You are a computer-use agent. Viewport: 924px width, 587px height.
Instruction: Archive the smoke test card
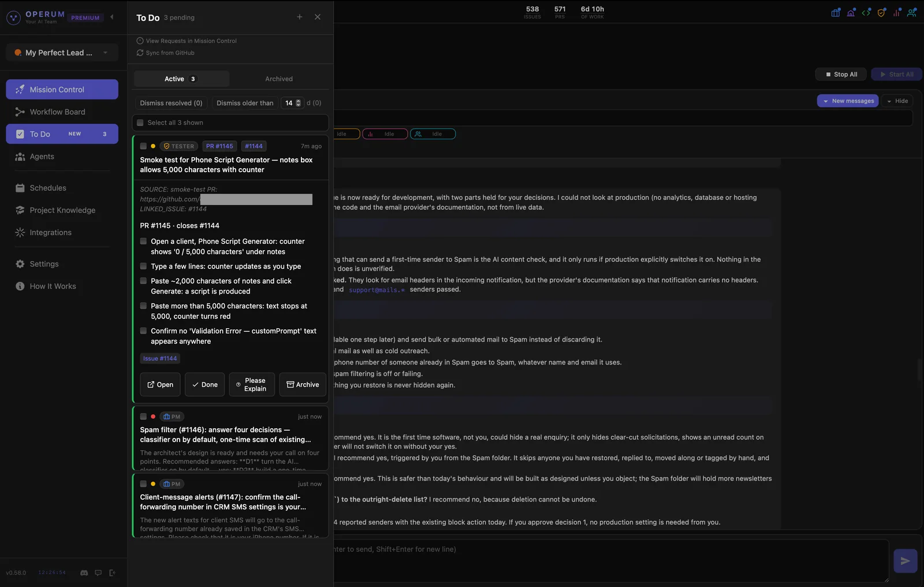(303, 385)
